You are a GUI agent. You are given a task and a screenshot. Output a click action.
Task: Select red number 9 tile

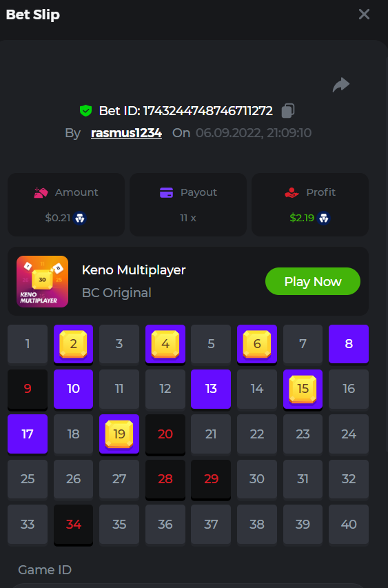click(28, 389)
